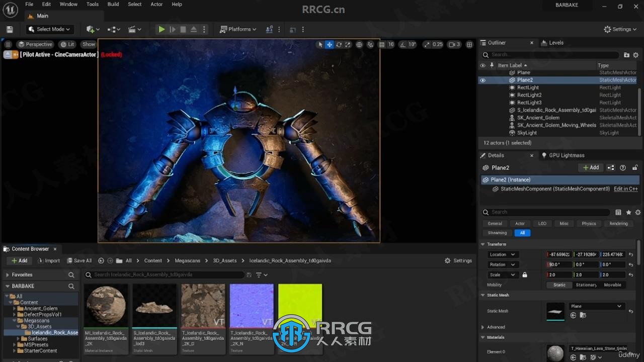
Task: Browse to Static Mesh asset in Content Browser
Action: (x=583, y=315)
